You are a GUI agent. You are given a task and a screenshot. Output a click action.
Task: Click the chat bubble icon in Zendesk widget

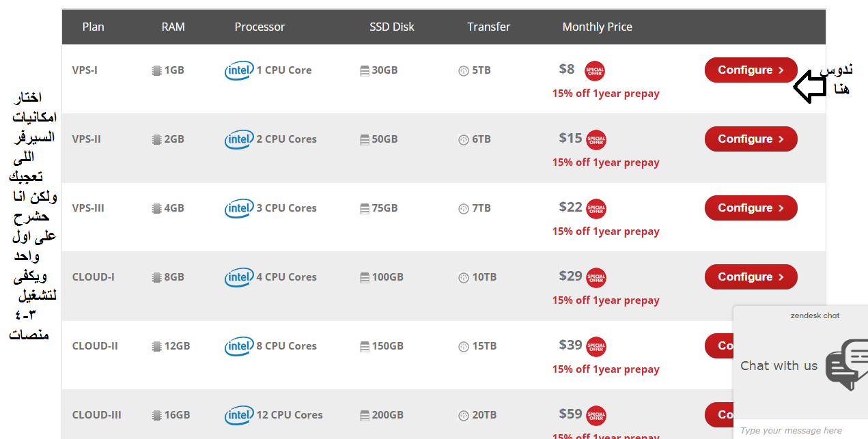[x=846, y=364]
